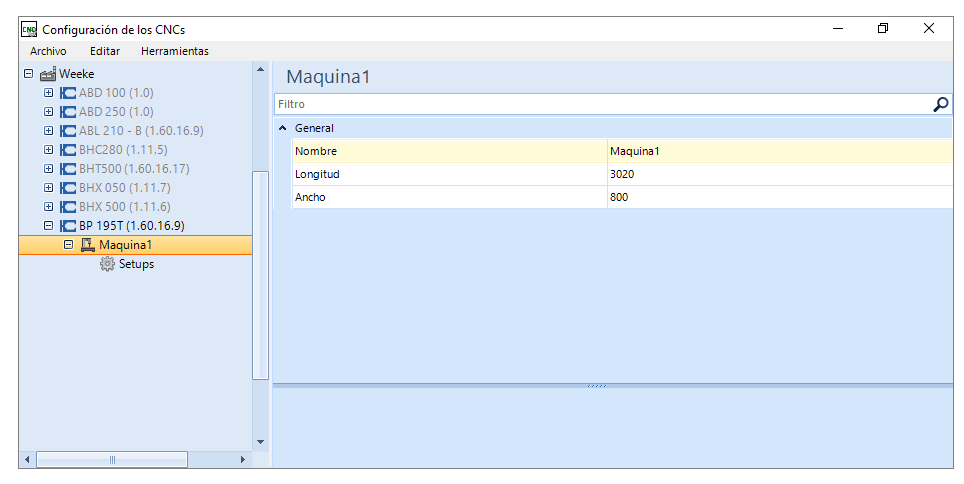Screen dimensions: 964x484
Task: Click the tree vertical scrollbar down arrow
Action: click(260, 442)
